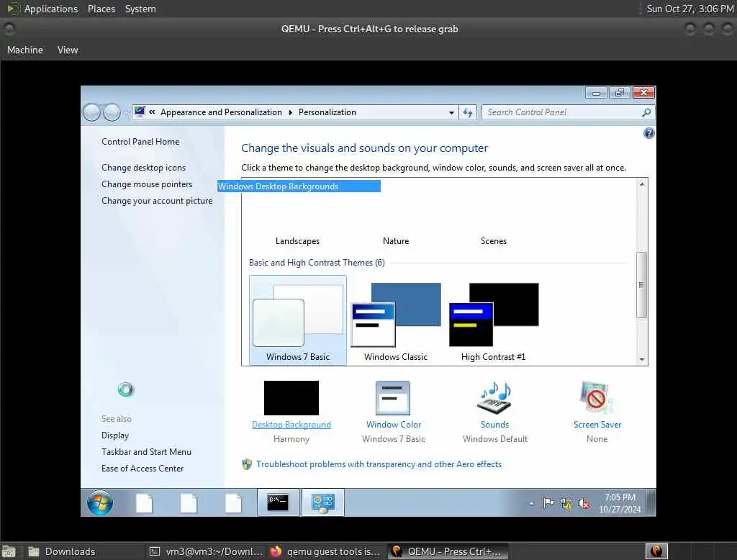
Task: Click the theme list scrollbar thumb
Action: [x=641, y=285]
